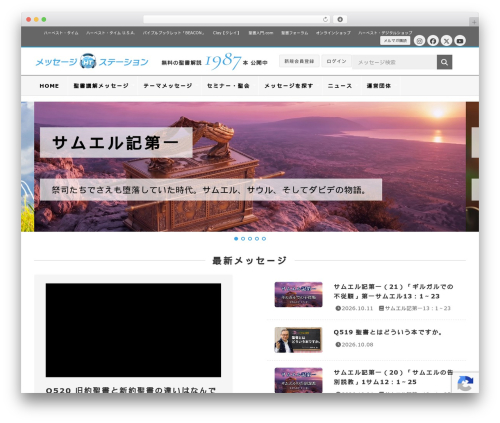Click the ハーベスト・タイムU.S.A. top link
500x423 pixels.
pos(110,33)
